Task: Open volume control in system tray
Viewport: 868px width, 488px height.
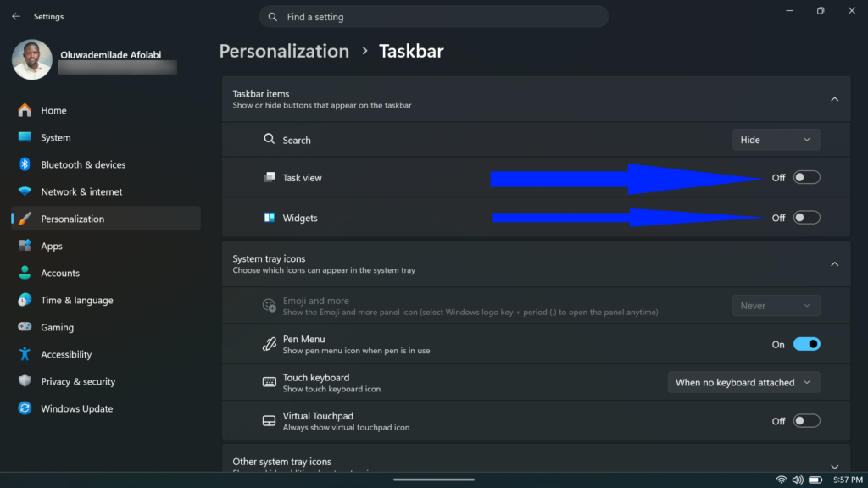Action: pyautogui.click(x=798, y=480)
